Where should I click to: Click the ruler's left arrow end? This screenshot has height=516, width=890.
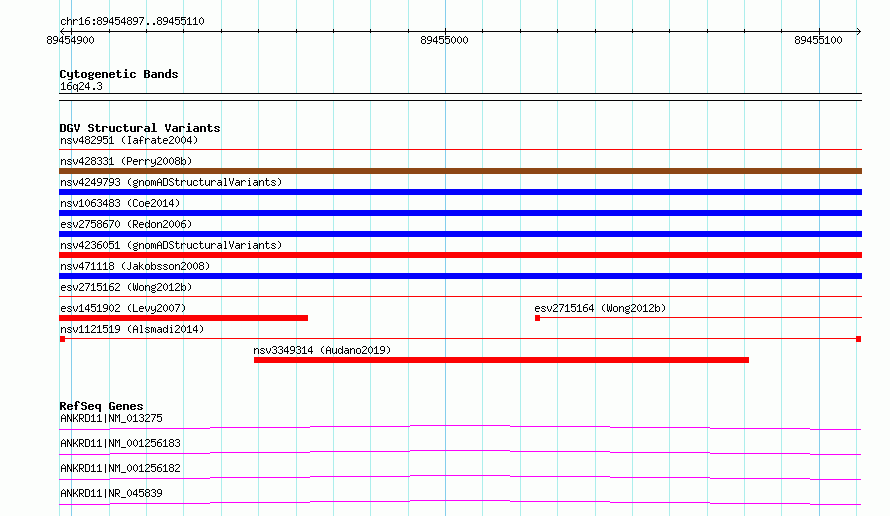pos(62,31)
